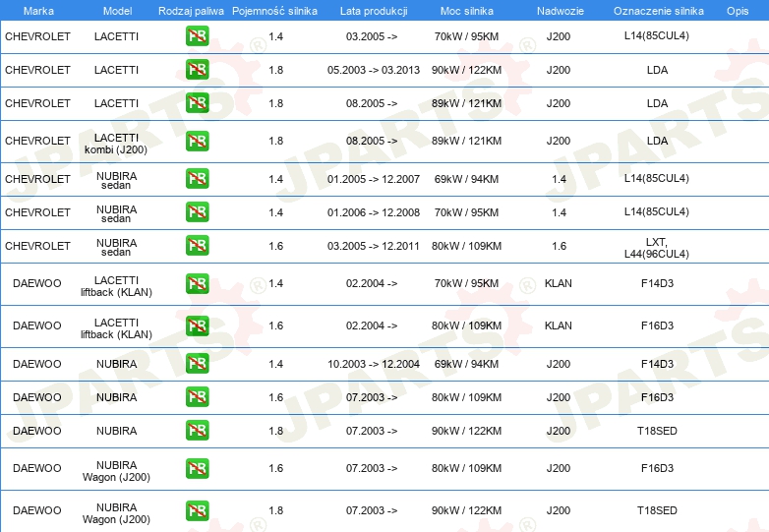The width and height of the screenshot is (769, 532).
Task: Click the fuel icon for Chevrolet Nubira sedan 1.6
Action: pos(197,246)
